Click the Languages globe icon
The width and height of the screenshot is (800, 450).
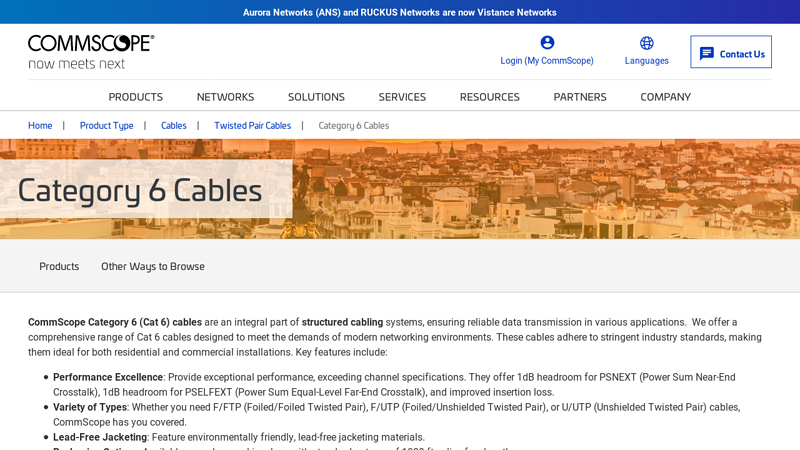click(646, 43)
